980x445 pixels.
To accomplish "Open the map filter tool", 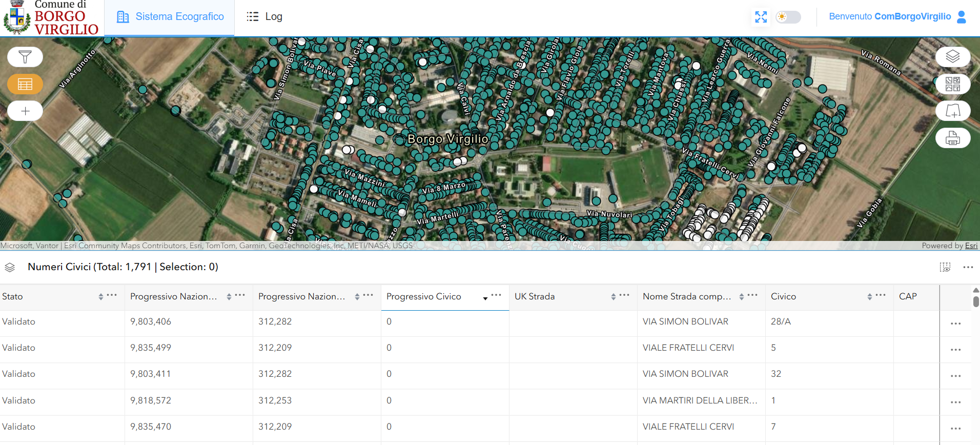I will tap(25, 56).
